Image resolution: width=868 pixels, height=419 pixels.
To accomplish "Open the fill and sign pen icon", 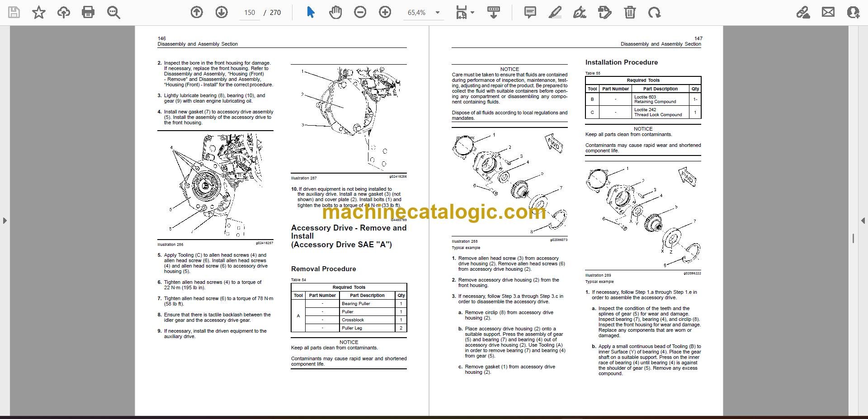I will [x=803, y=12].
